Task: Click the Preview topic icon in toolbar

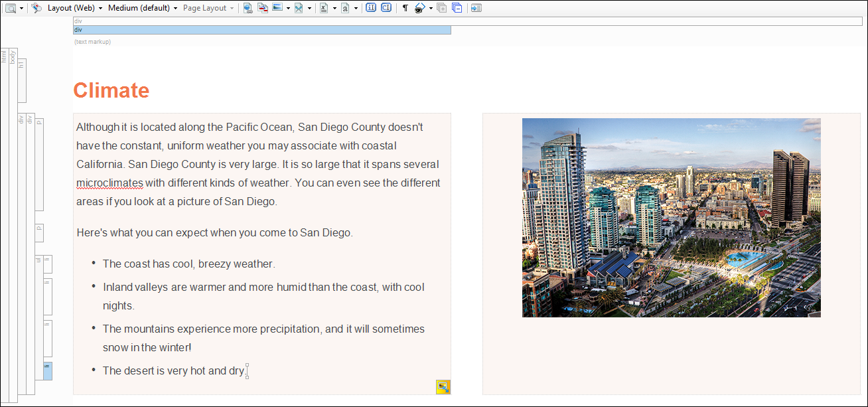Action: (x=11, y=8)
